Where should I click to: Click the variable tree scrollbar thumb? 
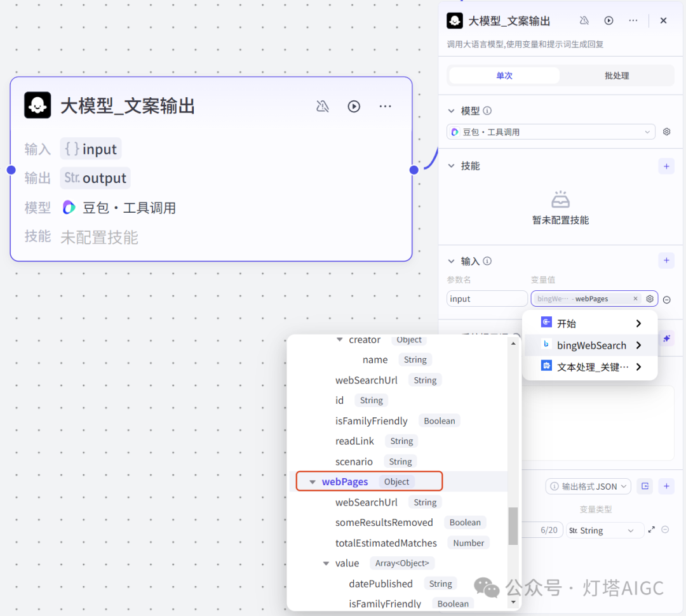(x=513, y=526)
